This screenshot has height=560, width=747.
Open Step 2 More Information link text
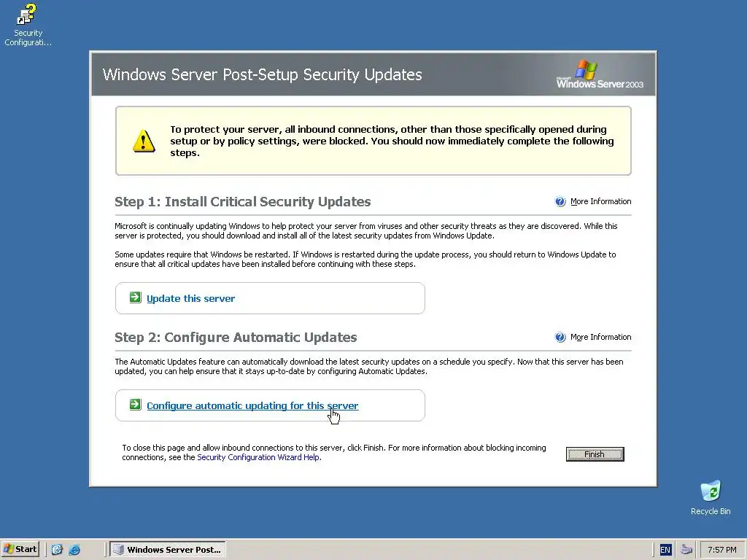click(601, 337)
